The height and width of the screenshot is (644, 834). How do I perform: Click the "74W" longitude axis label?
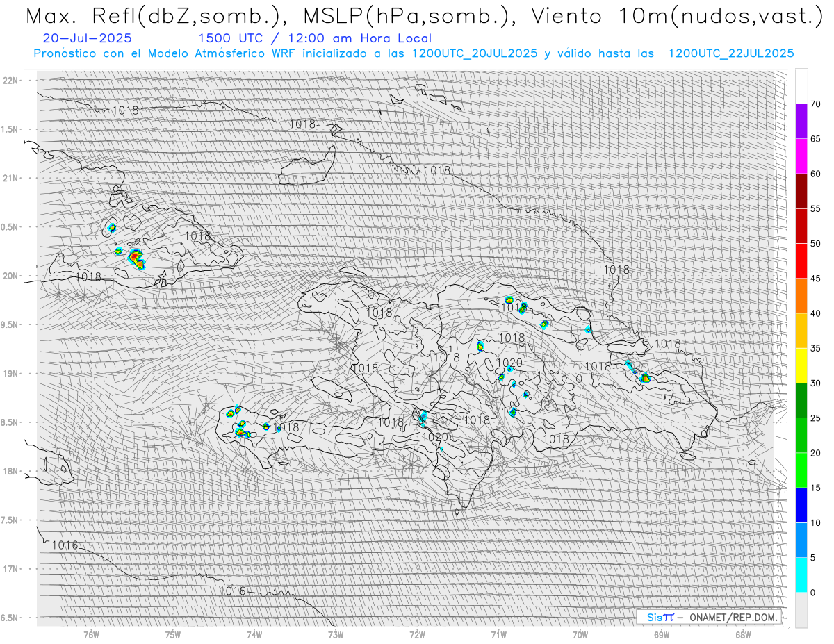254,634
